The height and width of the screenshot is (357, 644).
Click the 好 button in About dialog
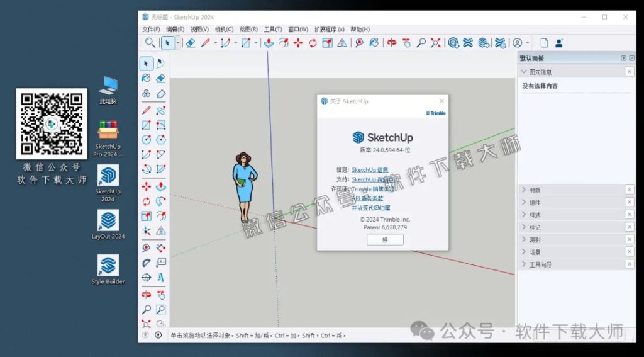tap(385, 240)
